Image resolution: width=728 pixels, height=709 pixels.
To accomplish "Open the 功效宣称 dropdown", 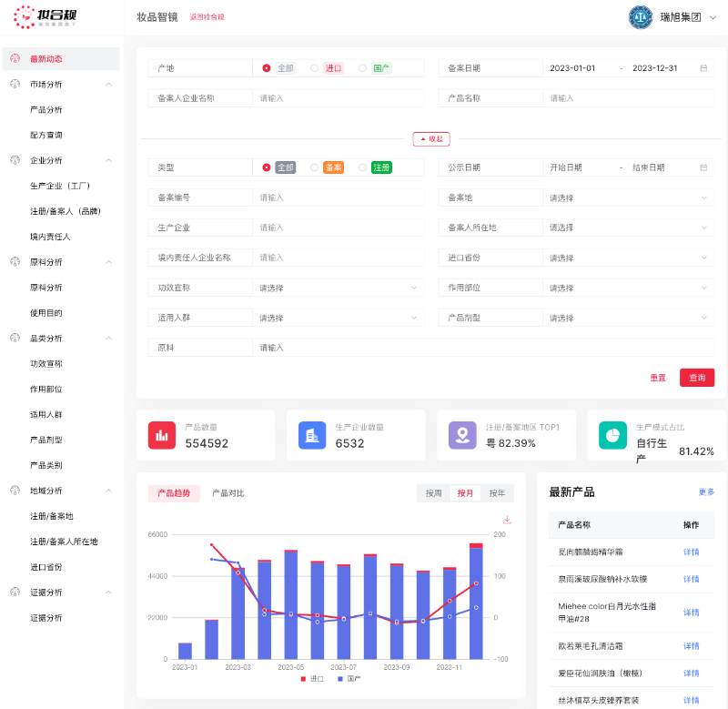I will pyautogui.click(x=338, y=288).
